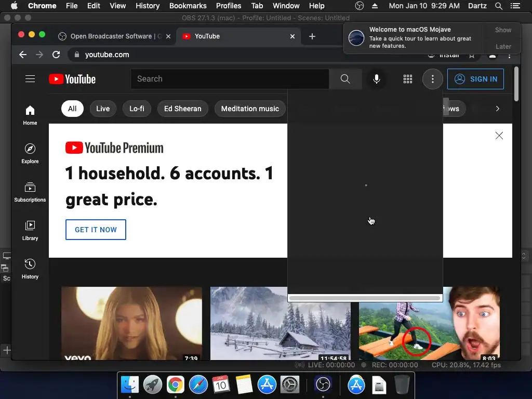
Task: Select the Ed Sheeran filter chip
Action: pyautogui.click(x=182, y=109)
